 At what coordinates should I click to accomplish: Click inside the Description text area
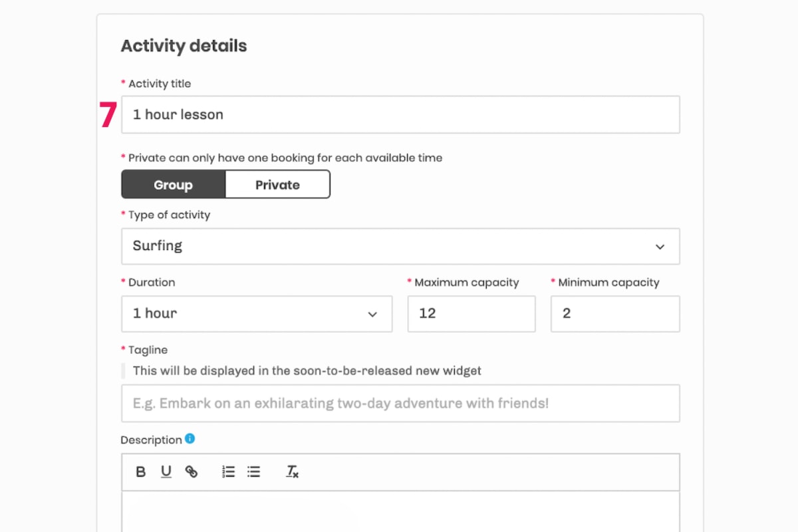click(x=400, y=511)
